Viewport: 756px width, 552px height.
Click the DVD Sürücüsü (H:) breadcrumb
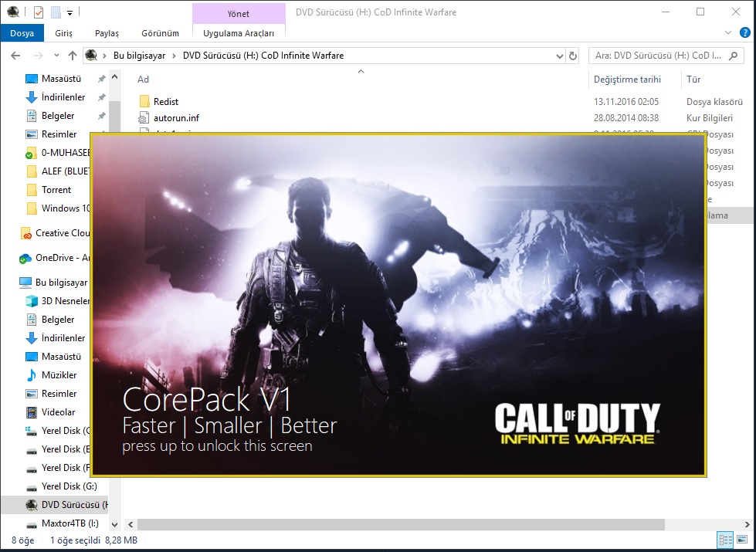click(x=263, y=56)
